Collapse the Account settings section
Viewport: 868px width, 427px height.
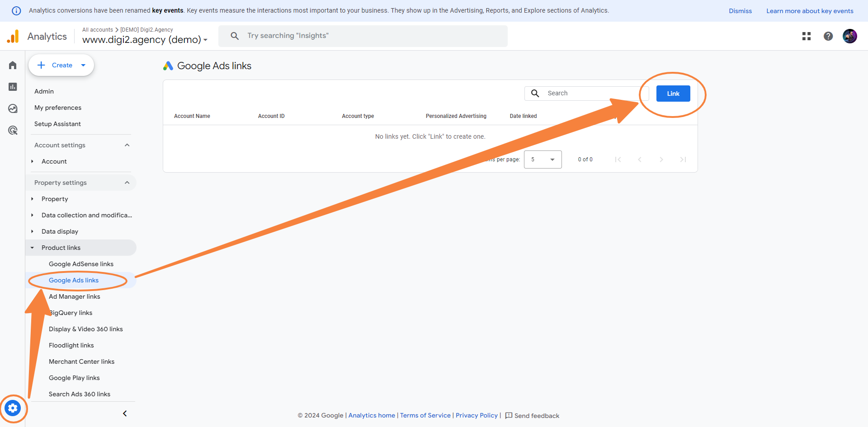point(127,145)
